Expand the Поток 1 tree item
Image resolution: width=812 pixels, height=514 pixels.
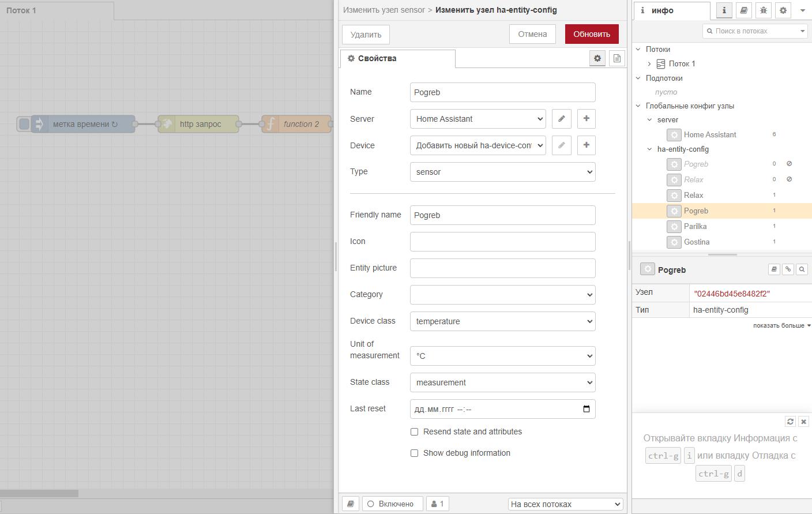click(x=649, y=64)
